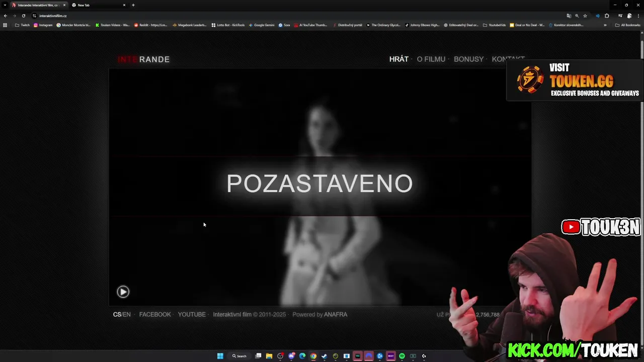Open Steam from the taskbar
This screenshot has width=644, height=362.
[324, 356]
